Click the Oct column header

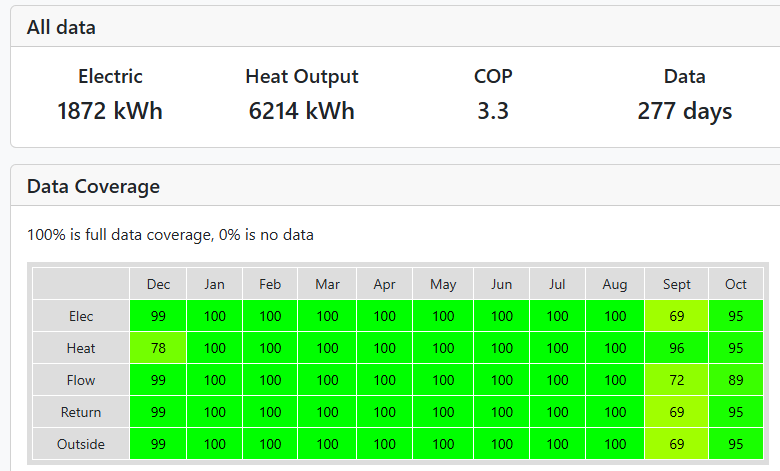(736, 284)
